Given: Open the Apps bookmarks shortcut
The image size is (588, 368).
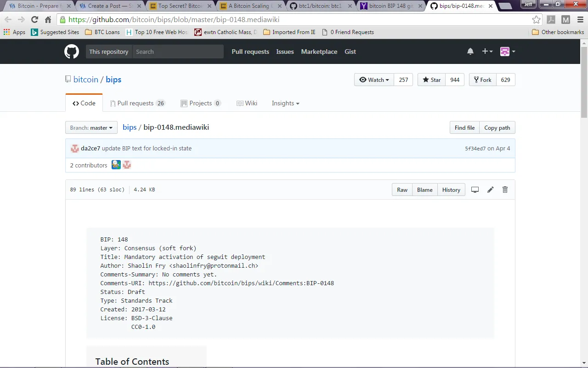Looking at the screenshot, I should [14, 32].
